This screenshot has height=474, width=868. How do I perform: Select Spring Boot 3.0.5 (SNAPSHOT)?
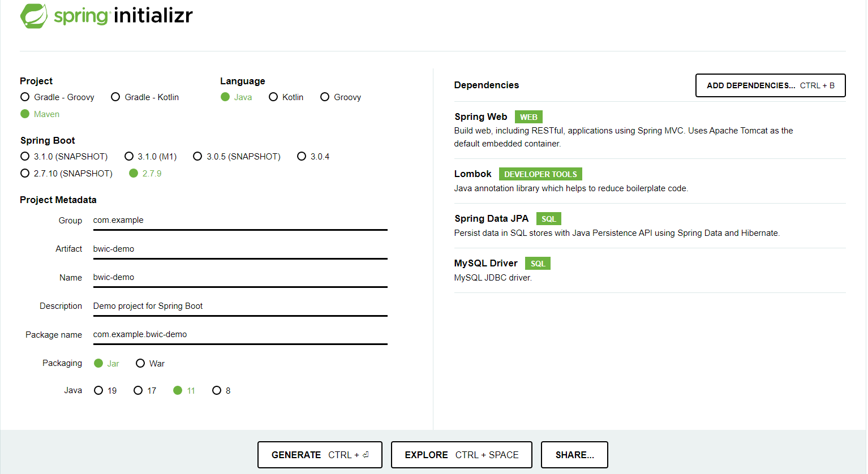[x=237, y=157]
